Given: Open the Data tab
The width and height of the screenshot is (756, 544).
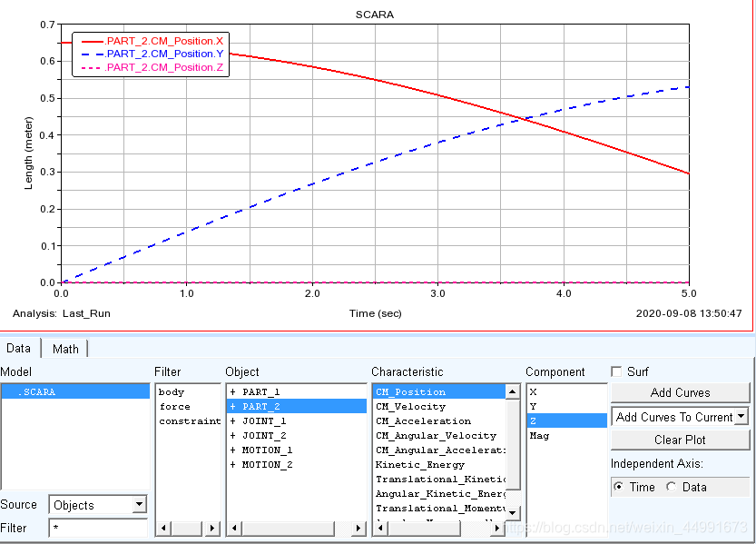Looking at the screenshot, I should [x=19, y=349].
